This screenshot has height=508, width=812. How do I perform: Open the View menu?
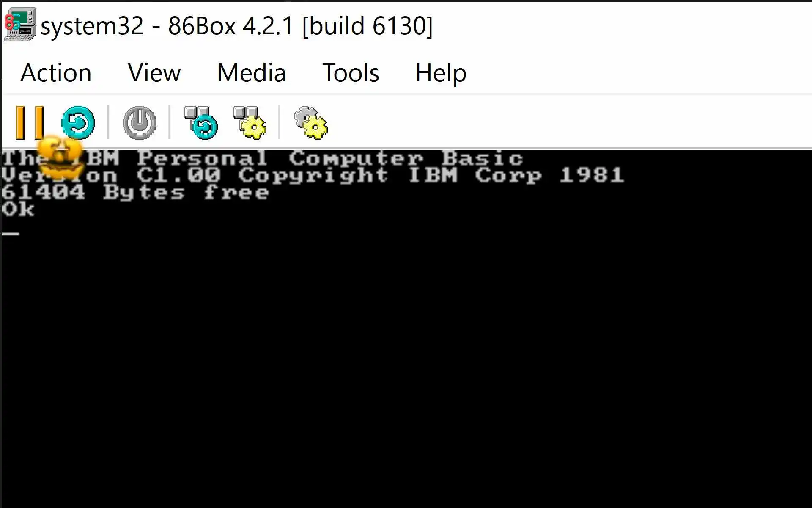pyautogui.click(x=154, y=72)
